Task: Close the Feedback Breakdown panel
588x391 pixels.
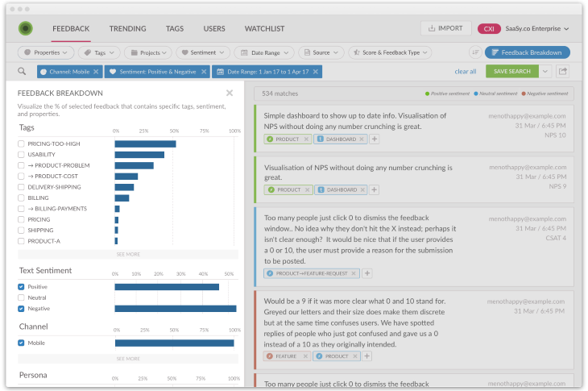Action: point(230,93)
